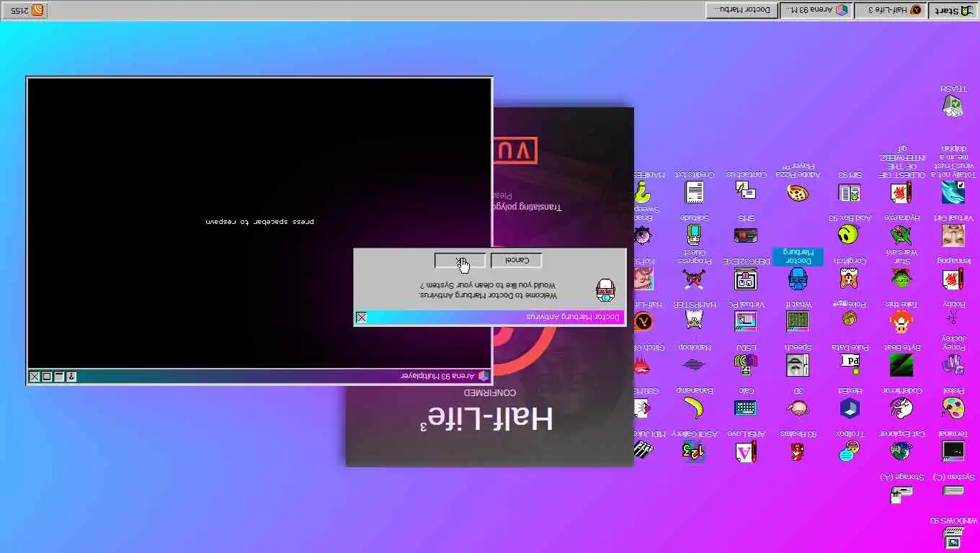Click the RSS feed tray icon
The width and height of the screenshot is (980, 553).
37,10
